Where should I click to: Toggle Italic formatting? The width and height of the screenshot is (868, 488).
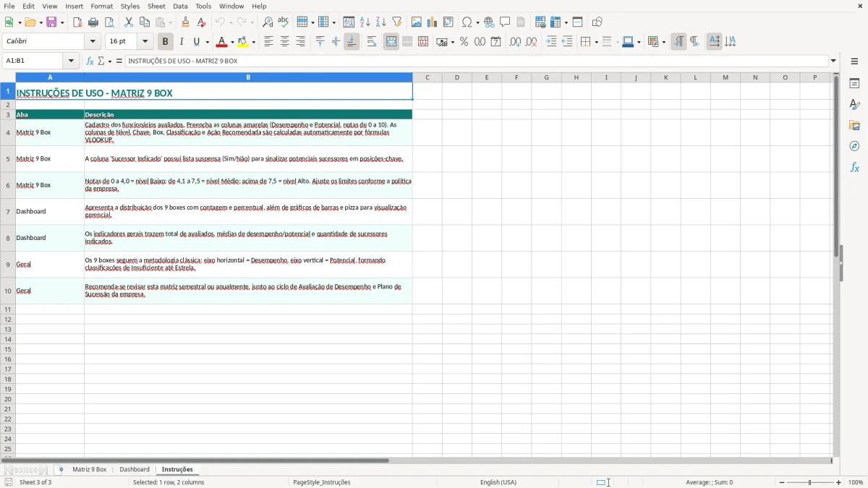tap(182, 42)
